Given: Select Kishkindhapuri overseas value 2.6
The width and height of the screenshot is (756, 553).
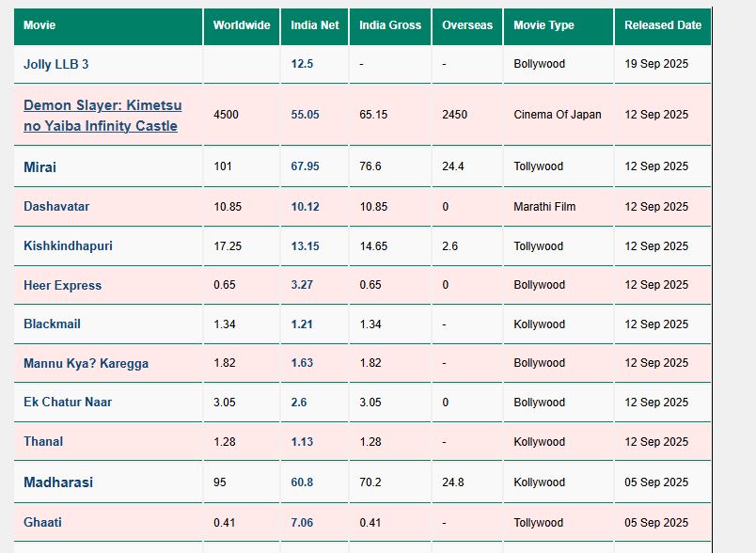Looking at the screenshot, I should point(449,246).
